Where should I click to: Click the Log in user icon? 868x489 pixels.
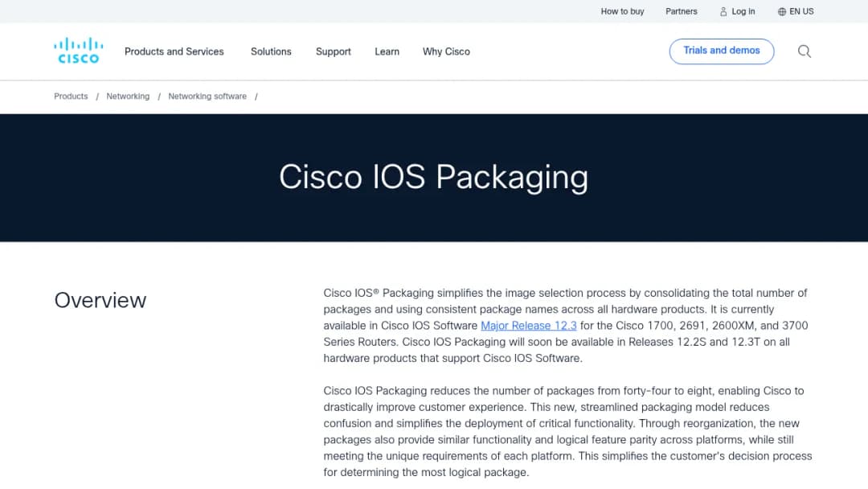point(723,11)
